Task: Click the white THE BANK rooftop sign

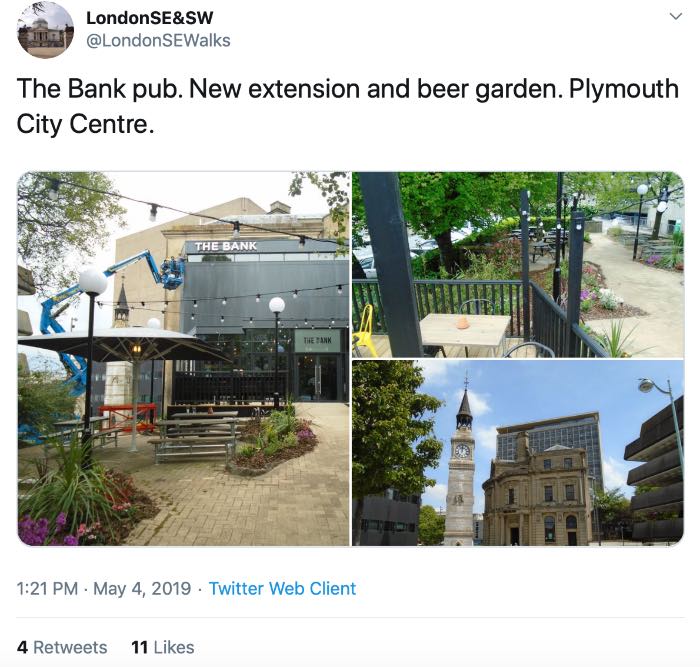Action: (226, 246)
